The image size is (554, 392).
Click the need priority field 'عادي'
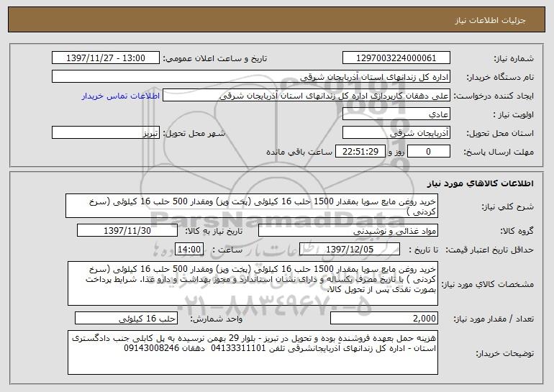pos(396,114)
